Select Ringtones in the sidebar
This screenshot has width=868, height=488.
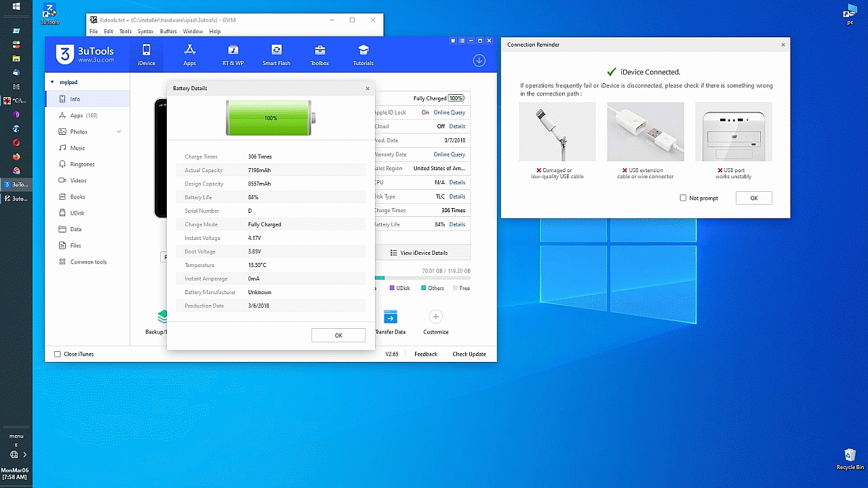point(87,164)
